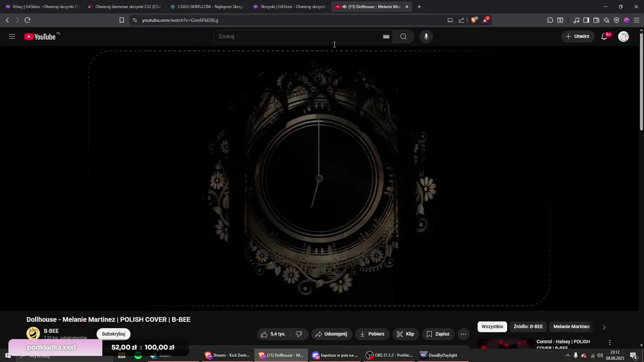Image resolution: width=644 pixels, height=362 pixels.
Task: Open the on-screen keyboard icon in search box
Action: pyautogui.click(x=386, y=36)
